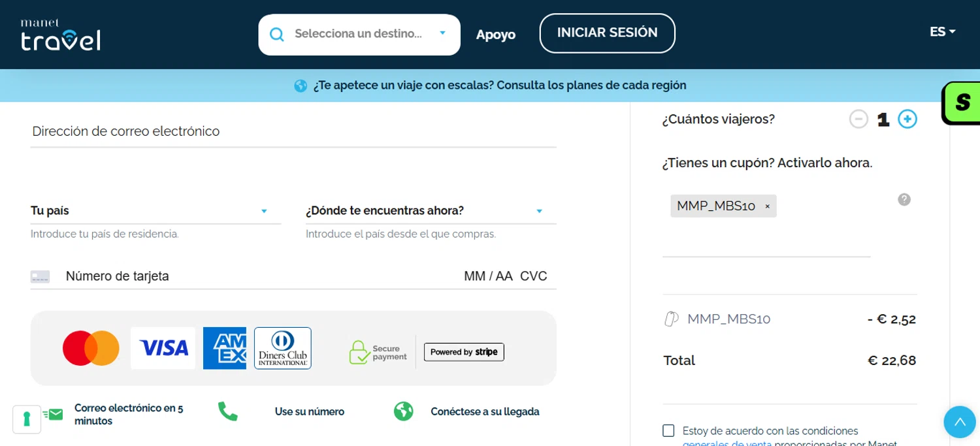Click the INICIAR SESIÓN button

pyautogui.click(x=607, y=33)
